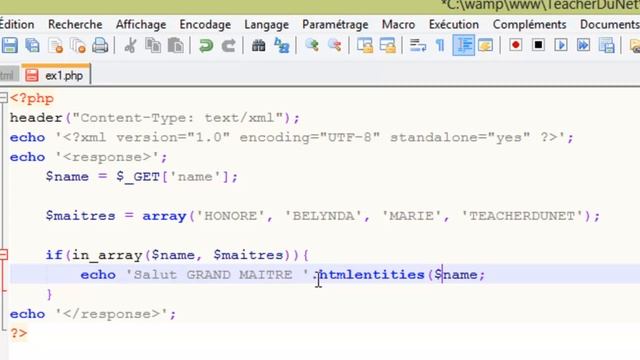
Task: Click the $name = $_GET line
Action: pos(142,177)
